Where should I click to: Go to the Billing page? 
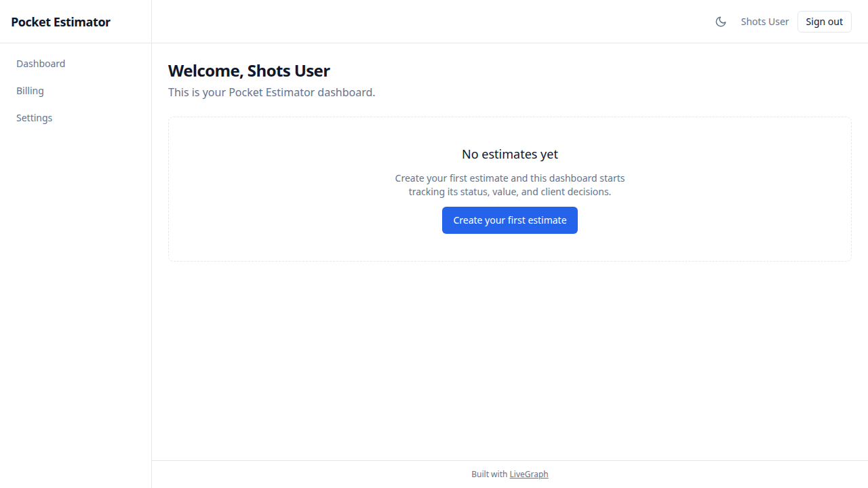[30, 91]
